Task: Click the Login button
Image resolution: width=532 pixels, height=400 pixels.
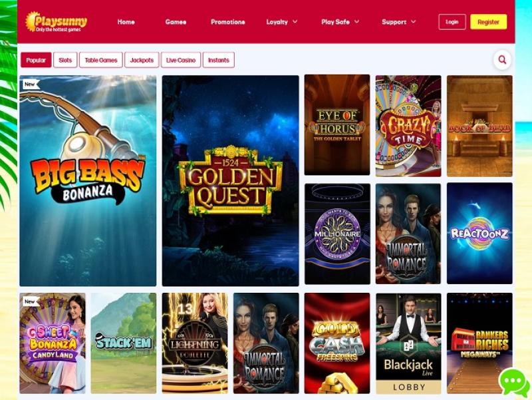Action: pos(452,22)
